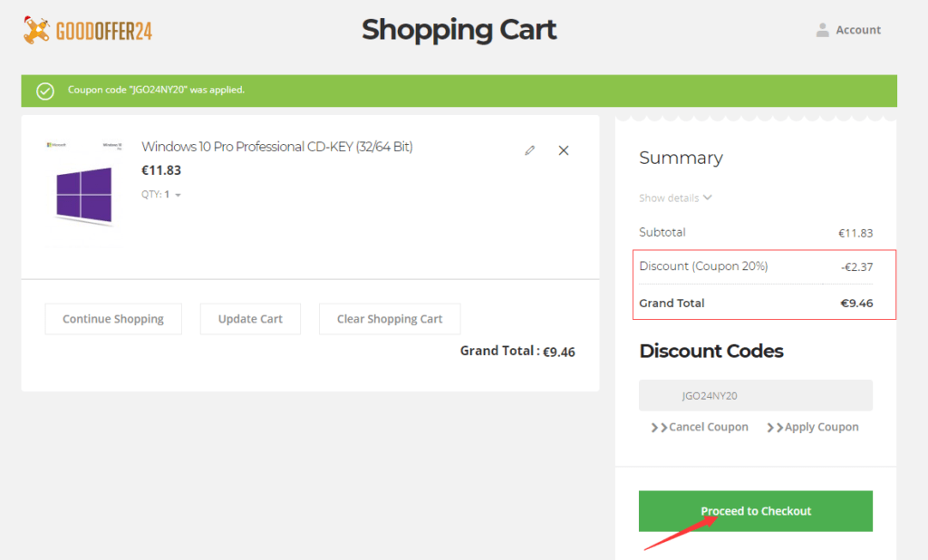Image resolution: width=928 pixels, height=560 pixels.
Task: Open the Account text link in header
Action: point(858,30)
